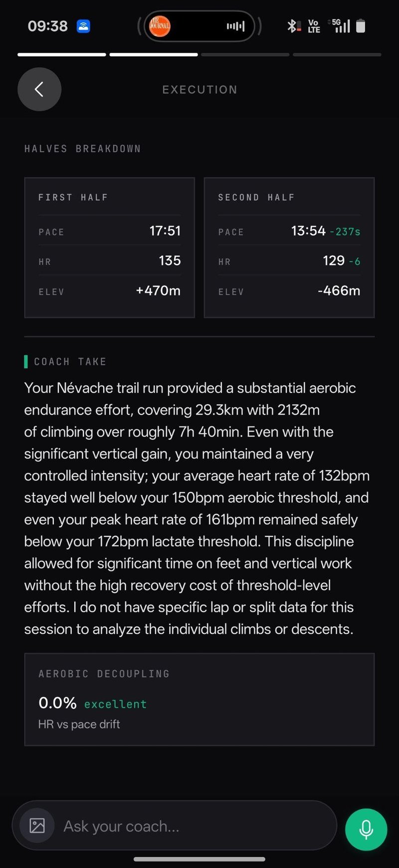Tap the Aerobic Decoupling card

pyautogui.click(x=199, y=700)
